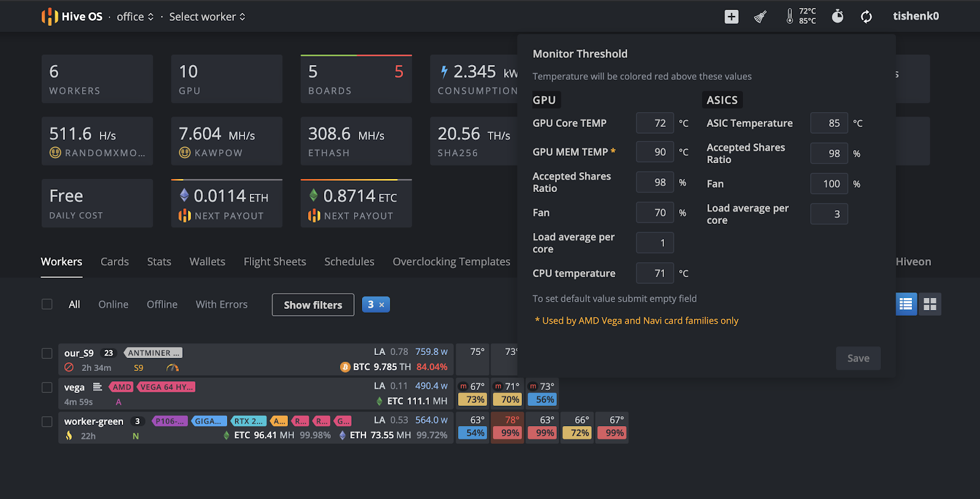This screenshot has width=980, height=499.
Task: Open the Flight Sheets tab
Action: pos(275,262)
